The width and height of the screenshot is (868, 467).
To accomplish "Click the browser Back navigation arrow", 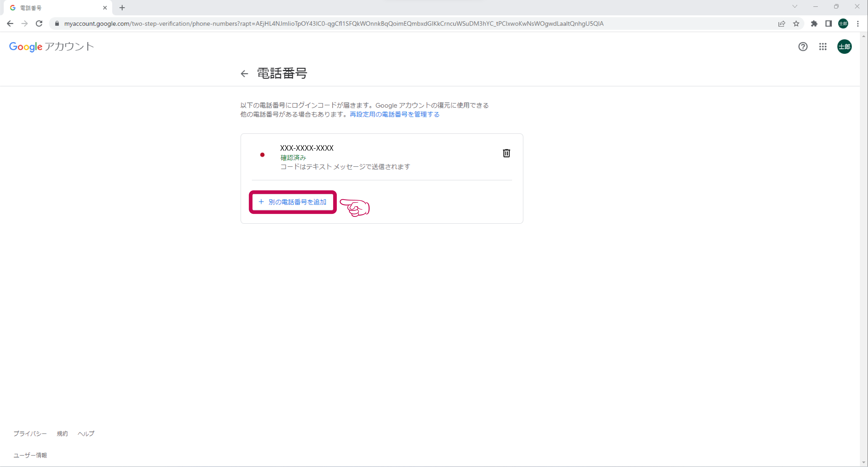I will pyautogui.click(x=10, y=24).
